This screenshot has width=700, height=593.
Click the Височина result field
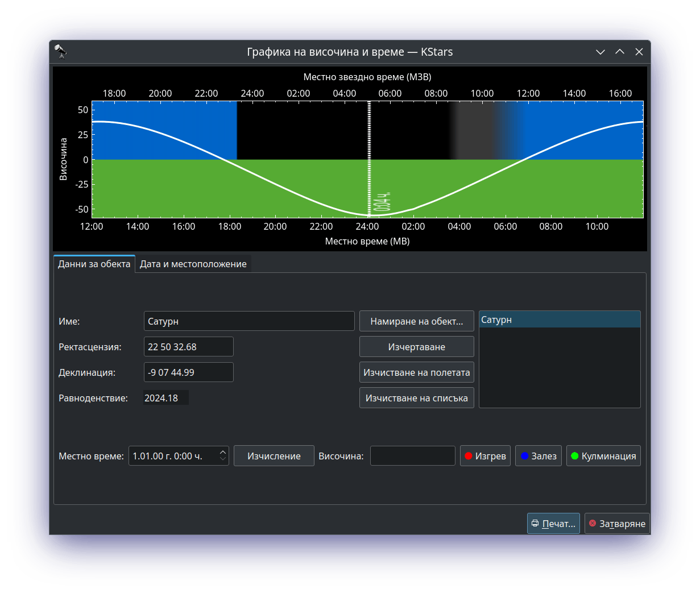pos(412,456)
